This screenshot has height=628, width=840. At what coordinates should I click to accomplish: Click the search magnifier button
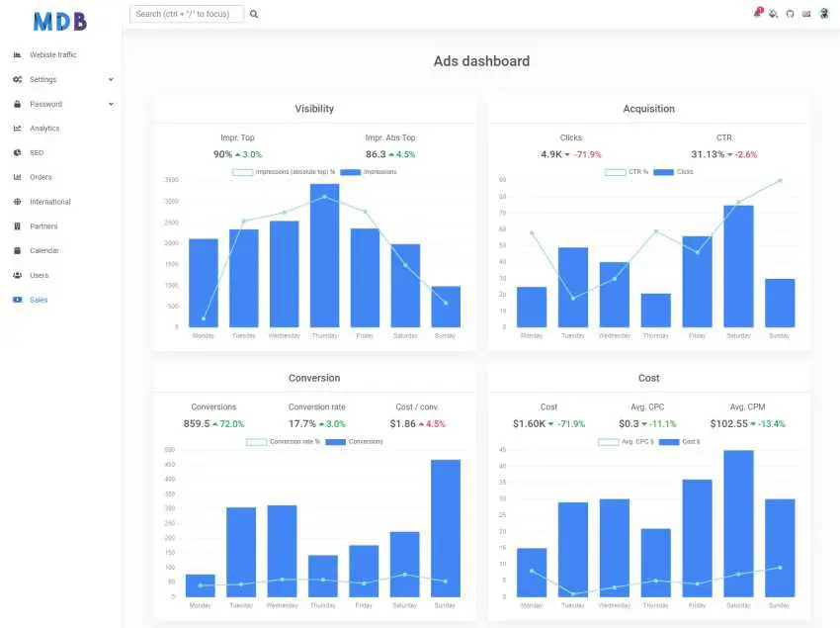(x=254, y=14)
